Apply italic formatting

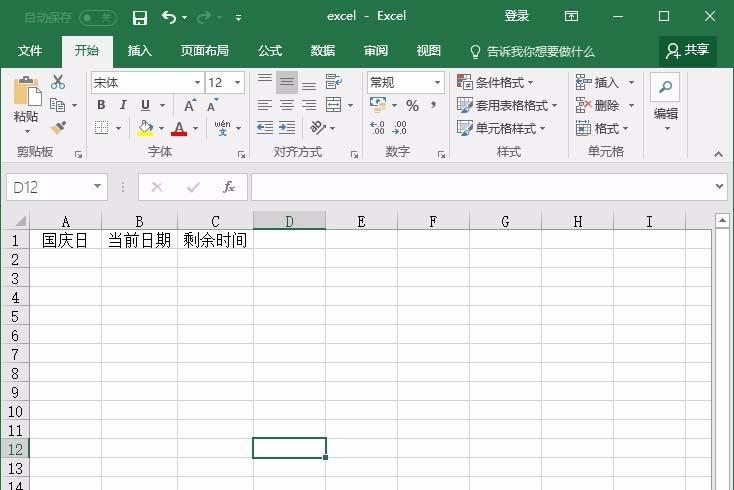(123, 105)
